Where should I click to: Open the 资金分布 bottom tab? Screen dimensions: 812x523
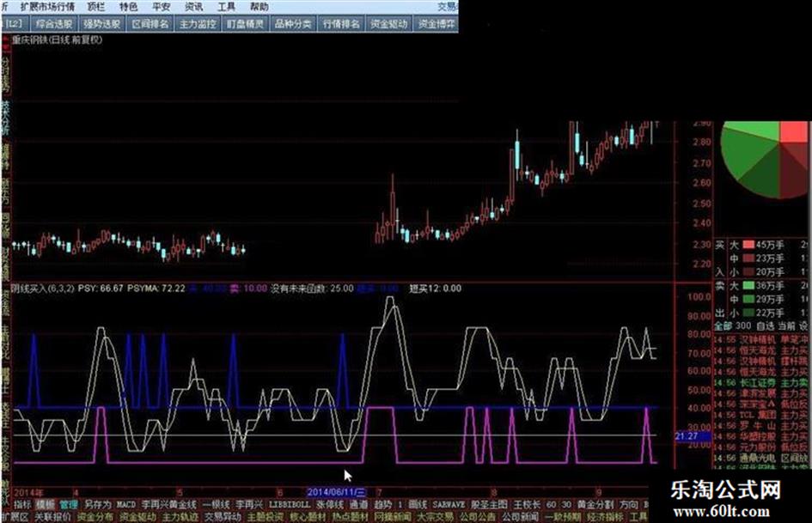[x=95, y=517]
